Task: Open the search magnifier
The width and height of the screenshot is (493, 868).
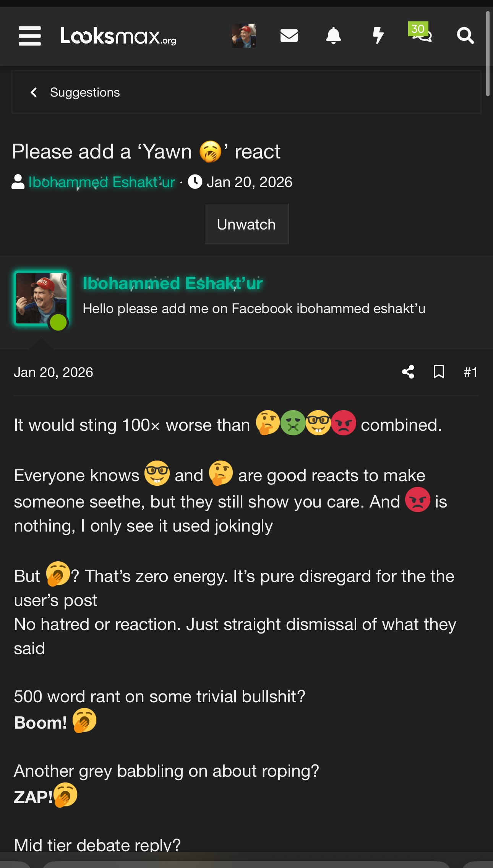Action: (465, 36)
